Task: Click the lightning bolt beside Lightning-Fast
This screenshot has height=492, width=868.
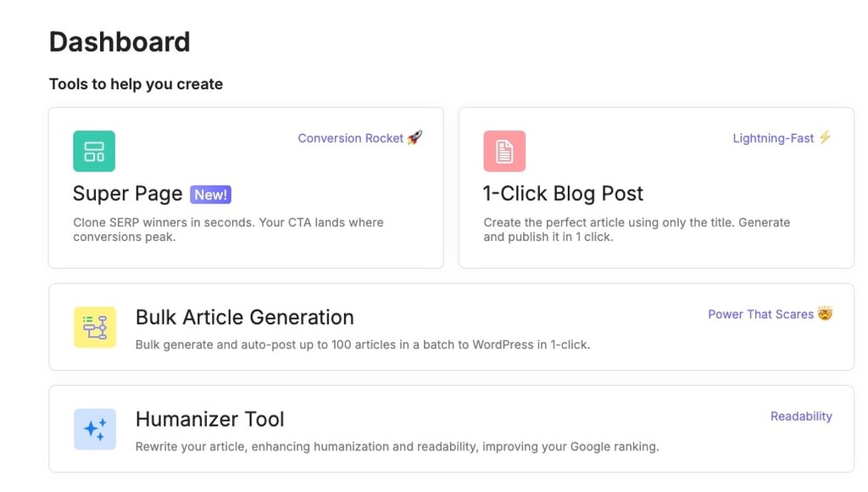Action: point(825,137)
